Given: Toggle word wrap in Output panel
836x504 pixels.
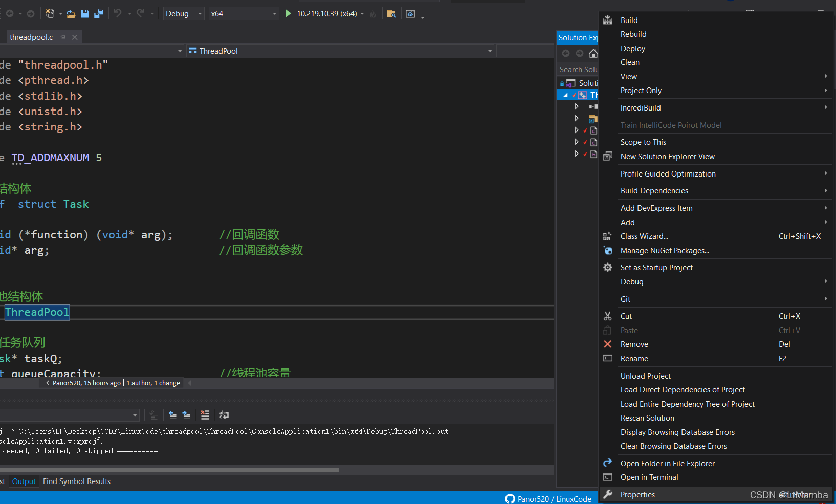Looking at the screenshot, I should point(224,415).
